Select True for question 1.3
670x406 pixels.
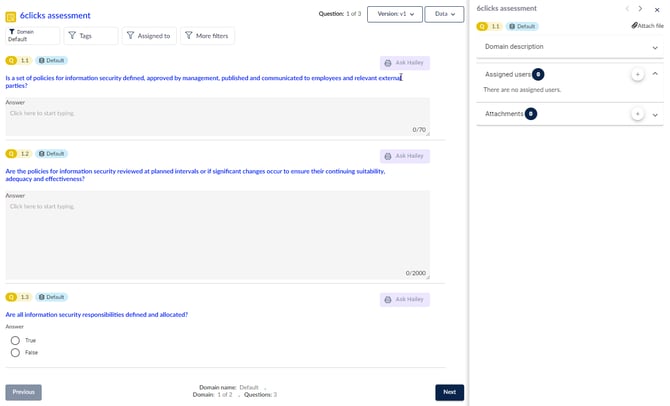15,340
